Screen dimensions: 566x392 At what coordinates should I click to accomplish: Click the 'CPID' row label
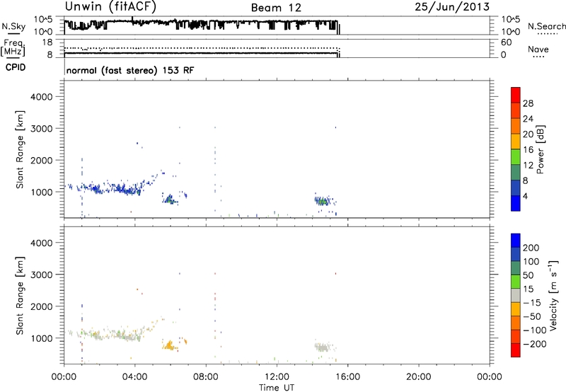pyautogui.click(x=16, y=67)
